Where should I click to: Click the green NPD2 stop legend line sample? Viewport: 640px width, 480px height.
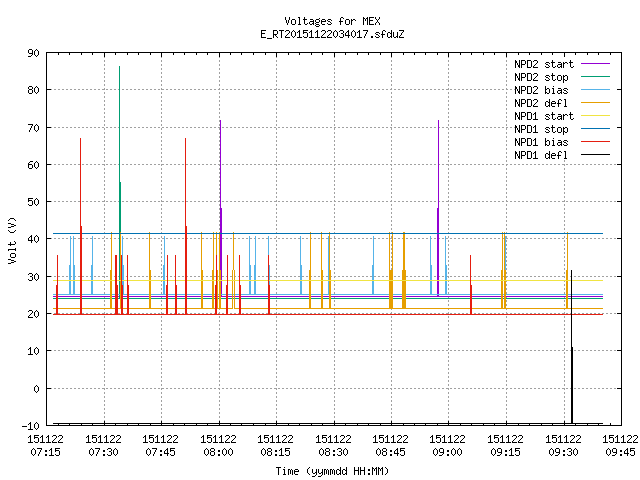pos(595,77)
